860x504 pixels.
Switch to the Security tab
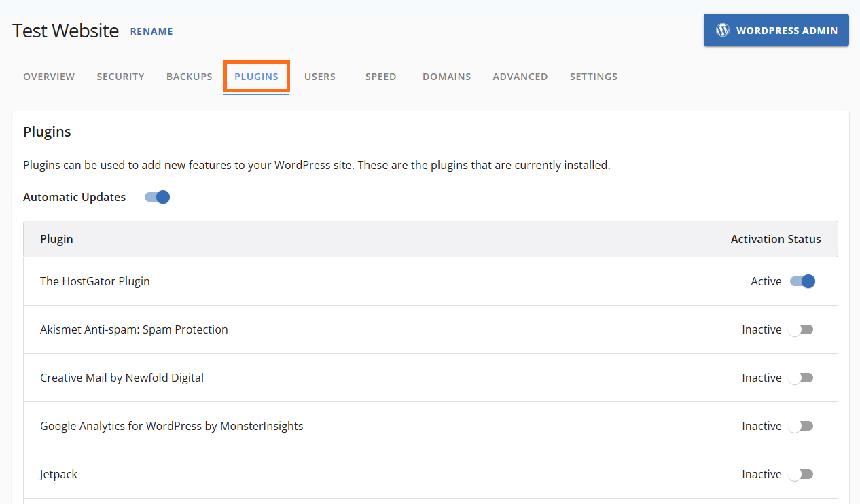120,77
